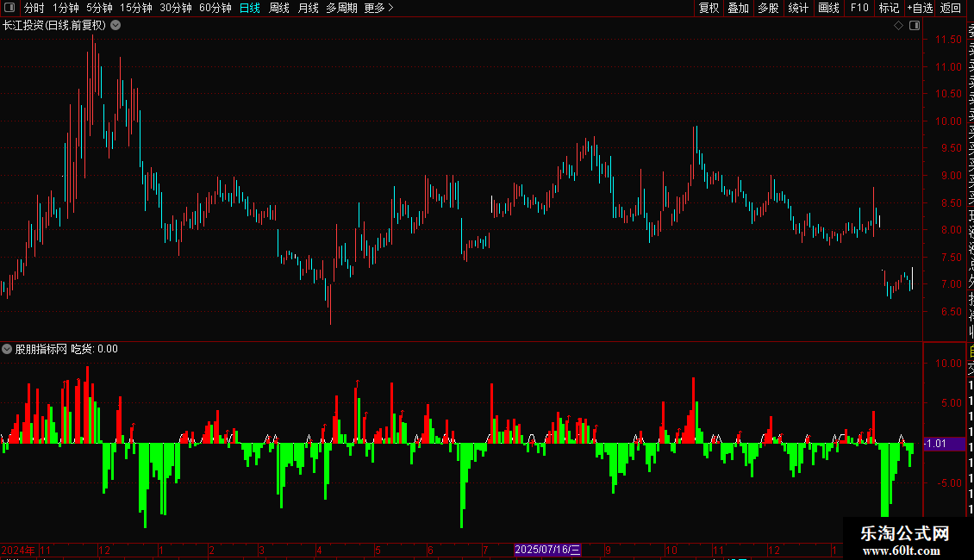Expand the 更多 periods chevron
The image size is (974, 560).
(390, 8)
